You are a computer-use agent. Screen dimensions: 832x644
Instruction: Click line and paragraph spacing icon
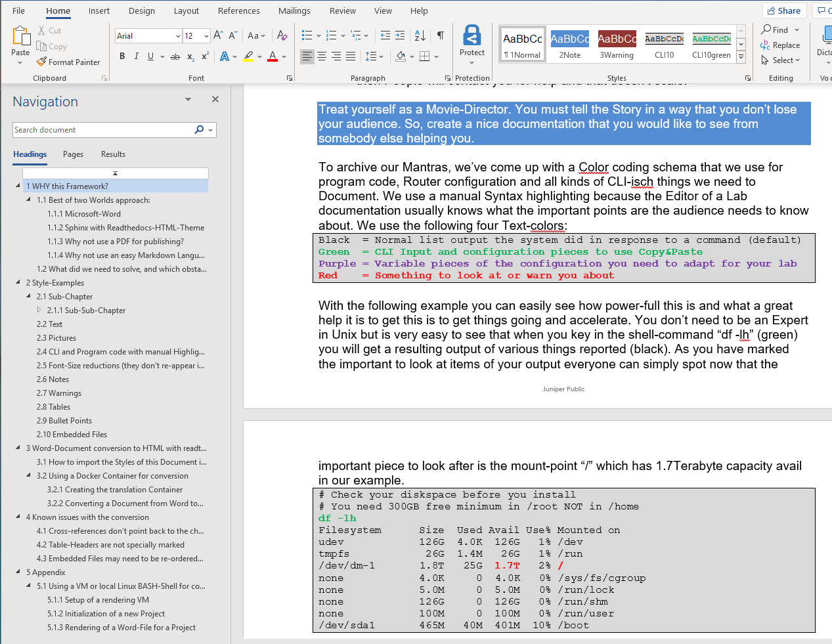tap(371, 56)
